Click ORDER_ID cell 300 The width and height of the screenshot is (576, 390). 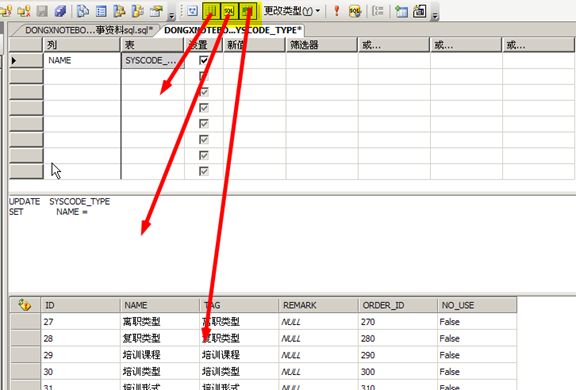[398, 372]
